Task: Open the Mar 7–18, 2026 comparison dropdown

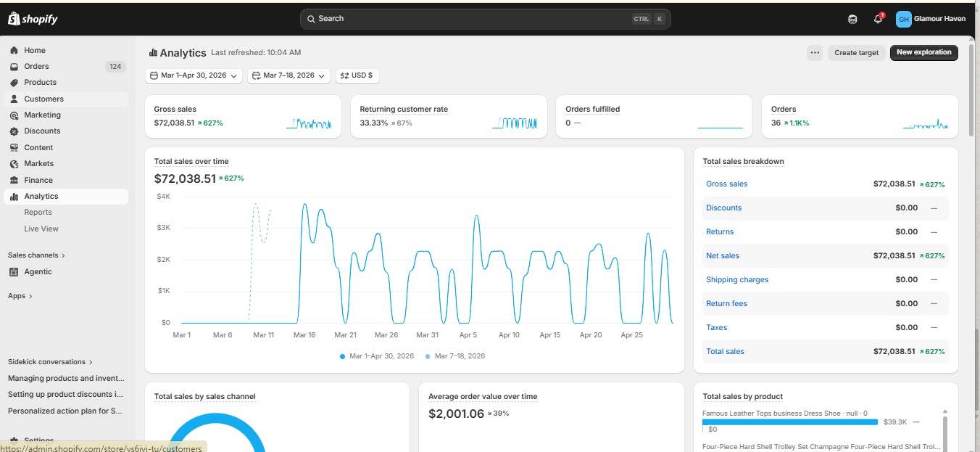Action: pyautogui.click(x=288, y=75)
